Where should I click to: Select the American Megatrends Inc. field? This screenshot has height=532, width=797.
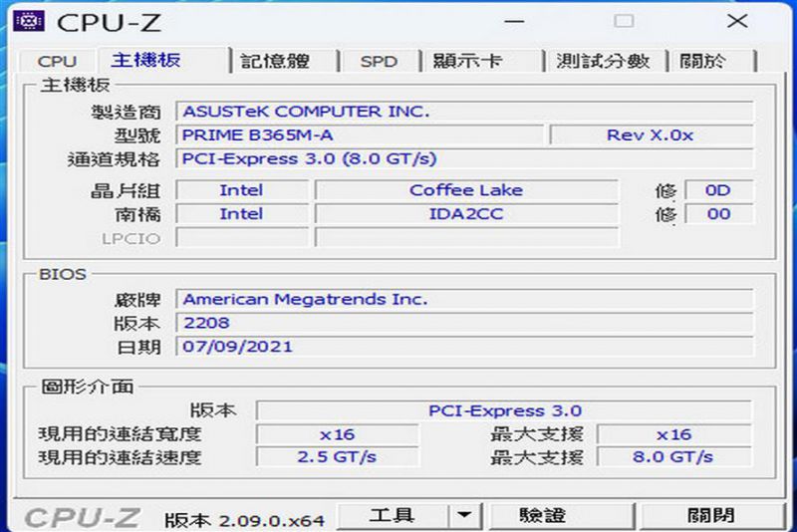tap(464, 299)
